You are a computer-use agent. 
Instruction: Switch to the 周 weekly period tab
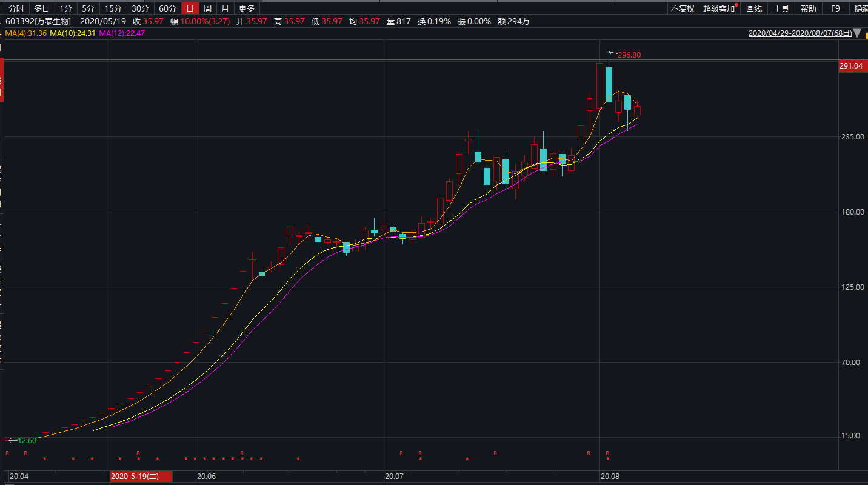pyautogui.click(x=208, y=8)
